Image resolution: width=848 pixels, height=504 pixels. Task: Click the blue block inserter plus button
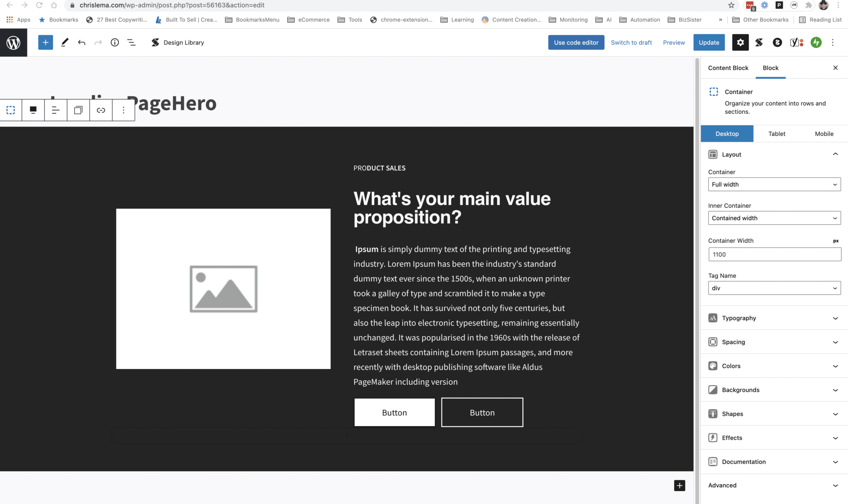46,42
